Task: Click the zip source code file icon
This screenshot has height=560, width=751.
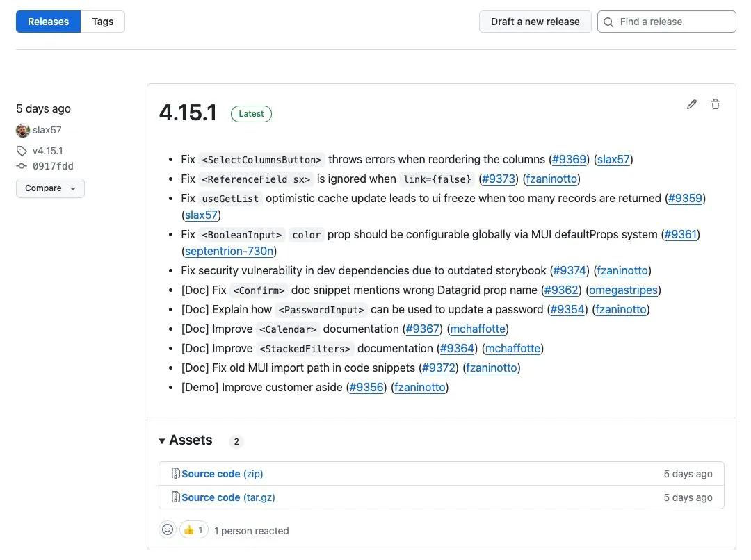Action: click(x=176, y=474)
